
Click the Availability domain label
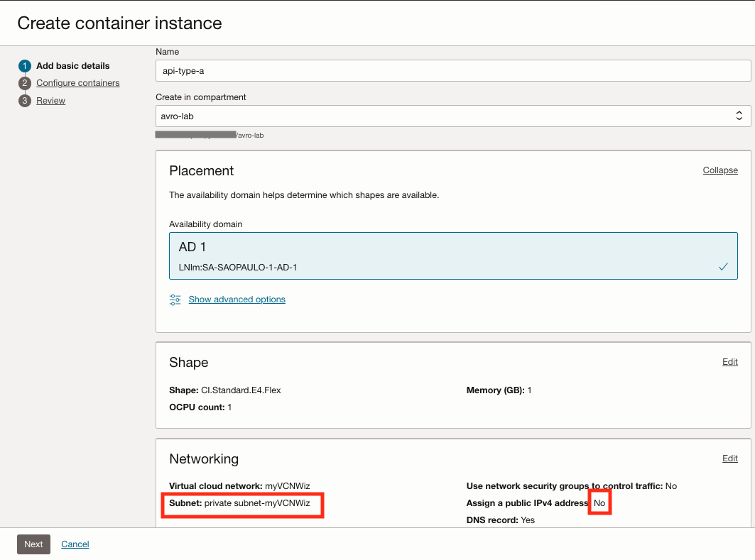[x=205, y=224]
